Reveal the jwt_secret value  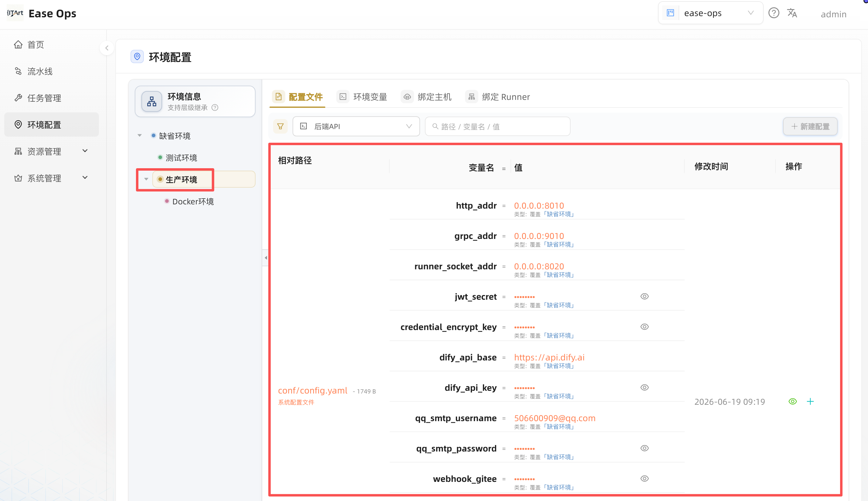click(644, 296)
